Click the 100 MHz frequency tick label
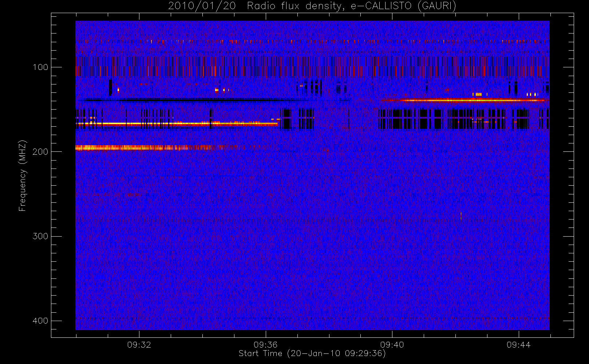This screenshot has height=364, width=589. (x=40, y=67)
